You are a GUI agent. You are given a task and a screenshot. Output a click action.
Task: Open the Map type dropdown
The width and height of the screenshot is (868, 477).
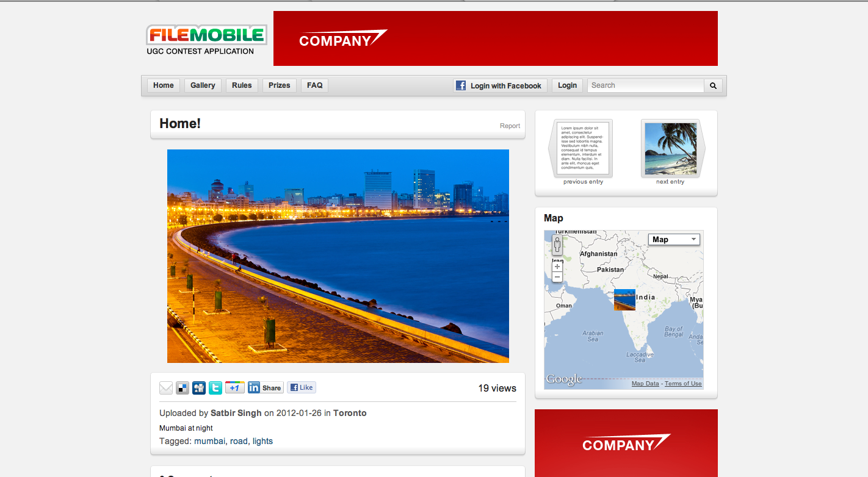[x=674, y=240]
